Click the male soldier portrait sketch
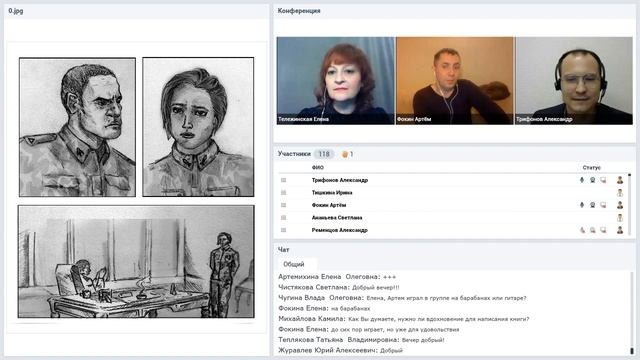The height and width of the screenshot is (360, 640). [x=78, y=127]
